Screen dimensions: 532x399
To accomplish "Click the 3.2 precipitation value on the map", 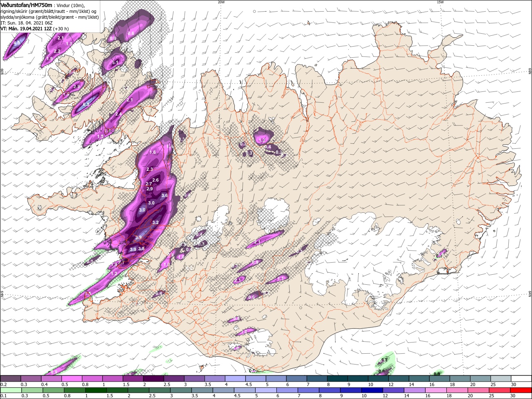I will (156, 223).
